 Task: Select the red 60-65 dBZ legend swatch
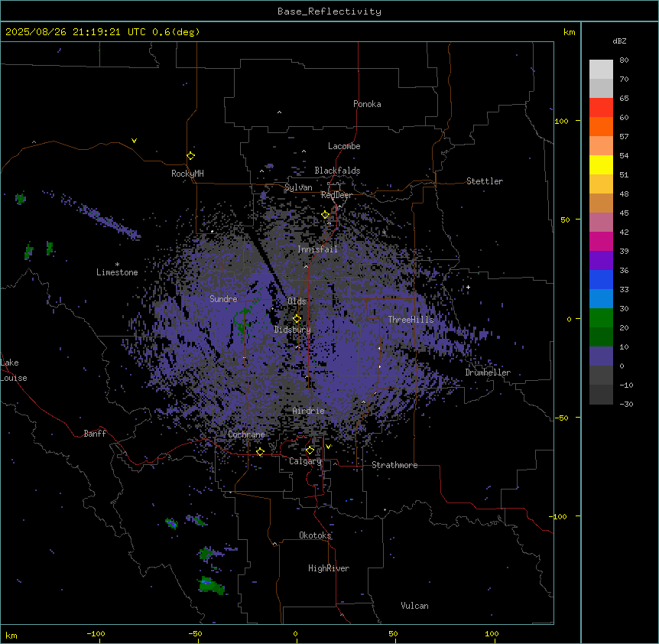(x=601, y=107)
